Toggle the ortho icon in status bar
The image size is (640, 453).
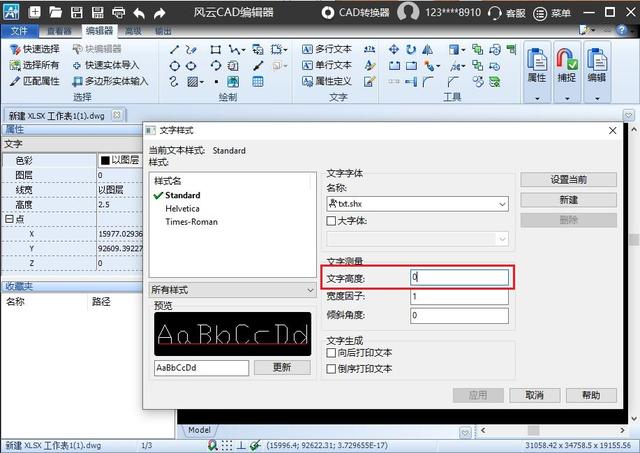(241, 445)
